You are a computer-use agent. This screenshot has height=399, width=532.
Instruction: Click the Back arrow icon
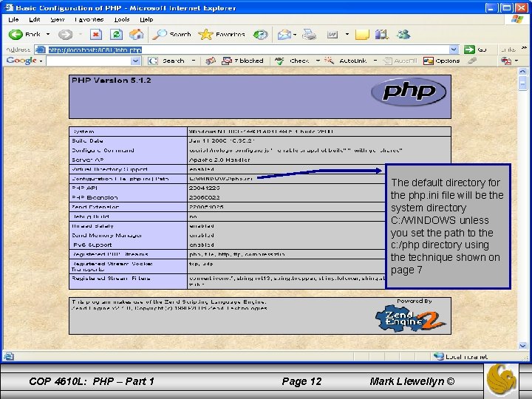[16, 34]
